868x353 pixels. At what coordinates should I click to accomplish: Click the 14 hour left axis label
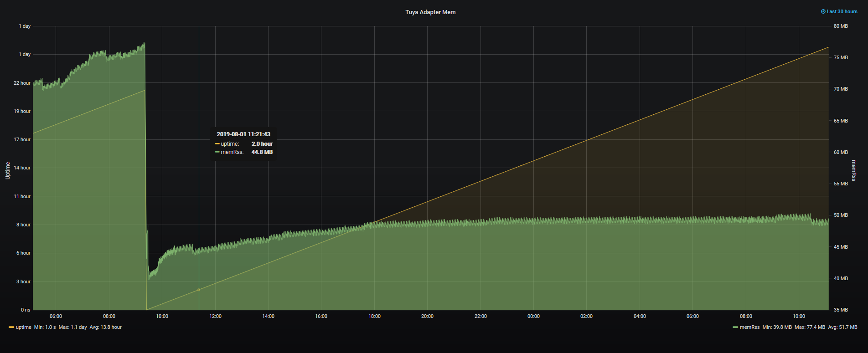tap(22, 168)
